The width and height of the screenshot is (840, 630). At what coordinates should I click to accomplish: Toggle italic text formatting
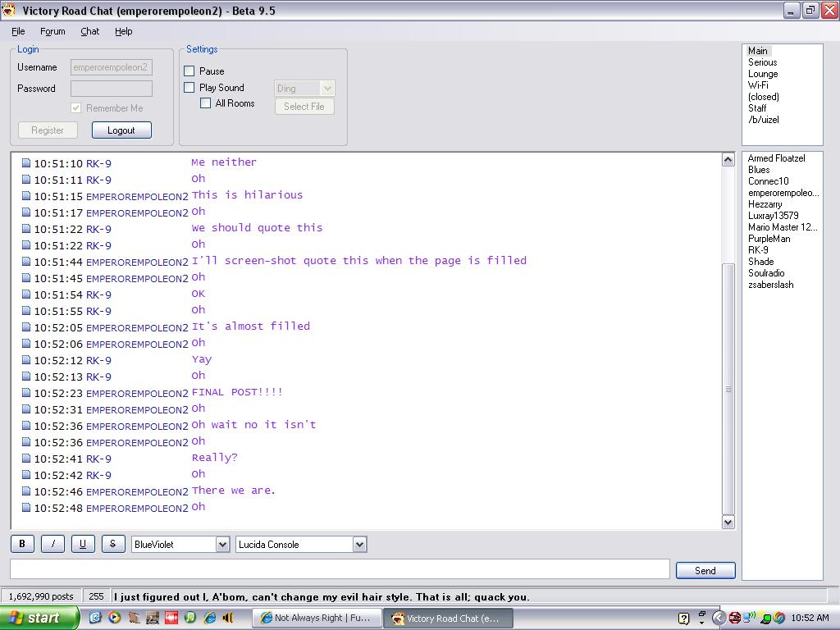pyautogui.click(x=52, y=544)
